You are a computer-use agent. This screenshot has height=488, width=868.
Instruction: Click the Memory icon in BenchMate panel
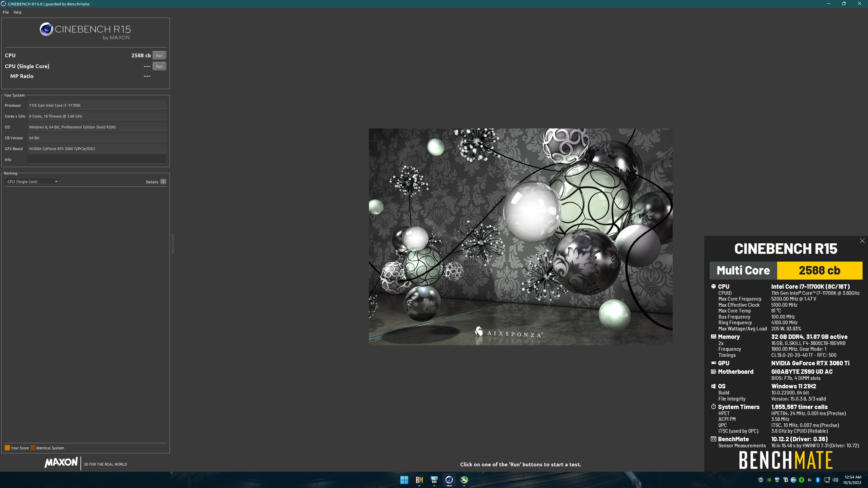pyautogui.click(x=713, y=337)
